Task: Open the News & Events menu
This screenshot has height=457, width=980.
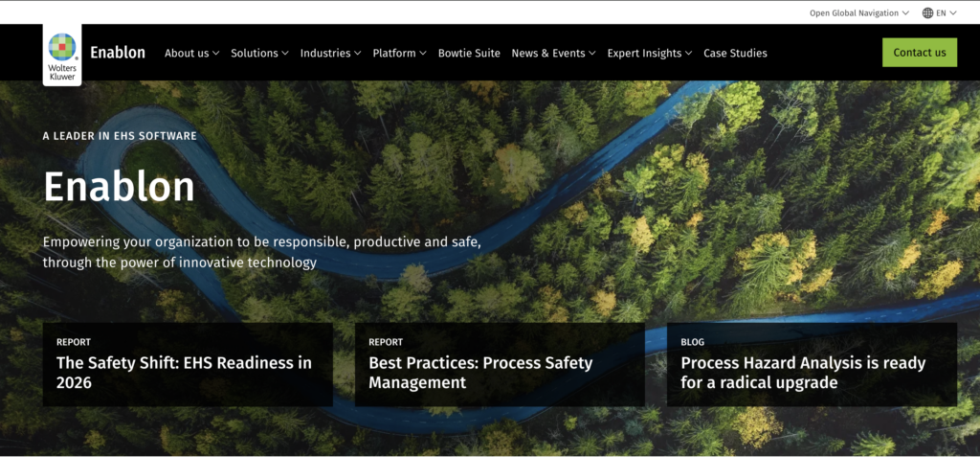Action: (554, 54)
